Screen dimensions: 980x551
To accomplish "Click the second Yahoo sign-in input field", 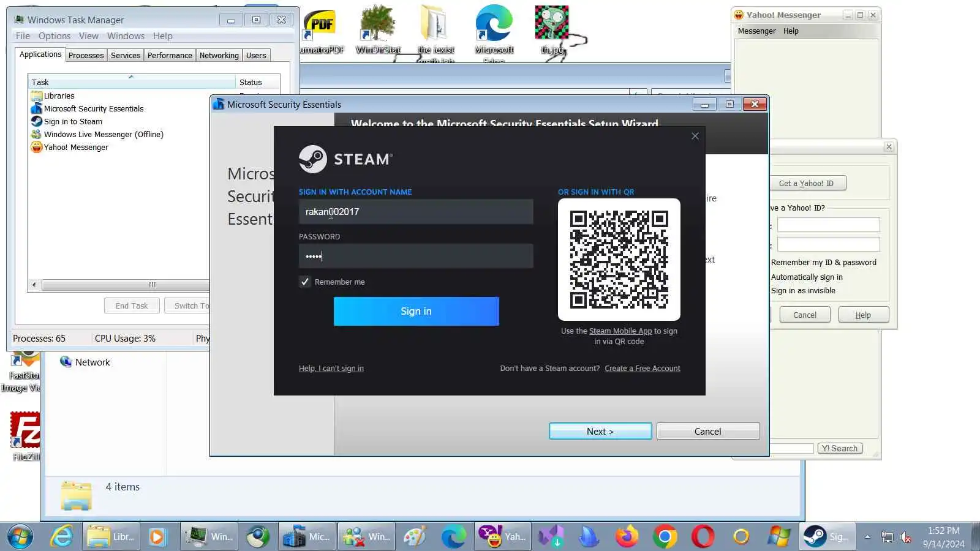I will (829, 244).
